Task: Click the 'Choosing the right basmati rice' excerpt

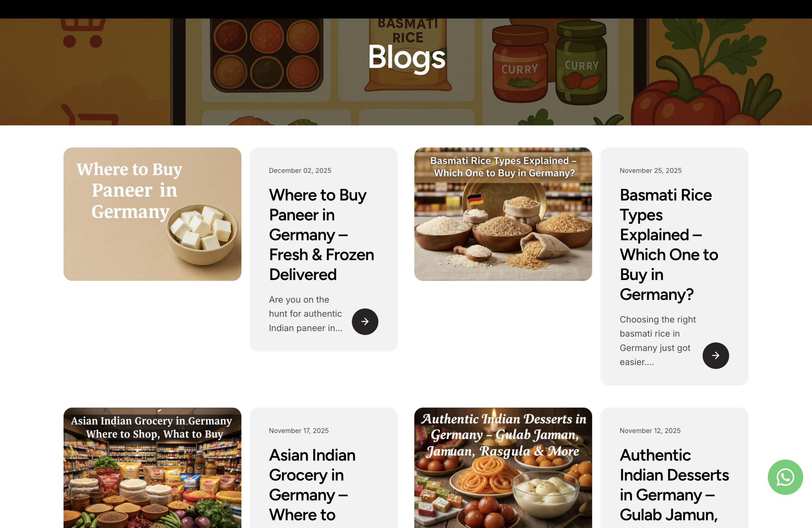Action: pos(658,341)
